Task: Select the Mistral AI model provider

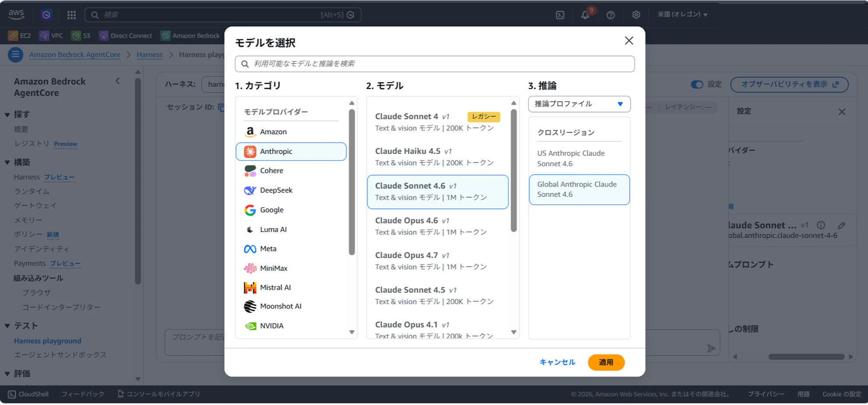Action: coord(291,287)
